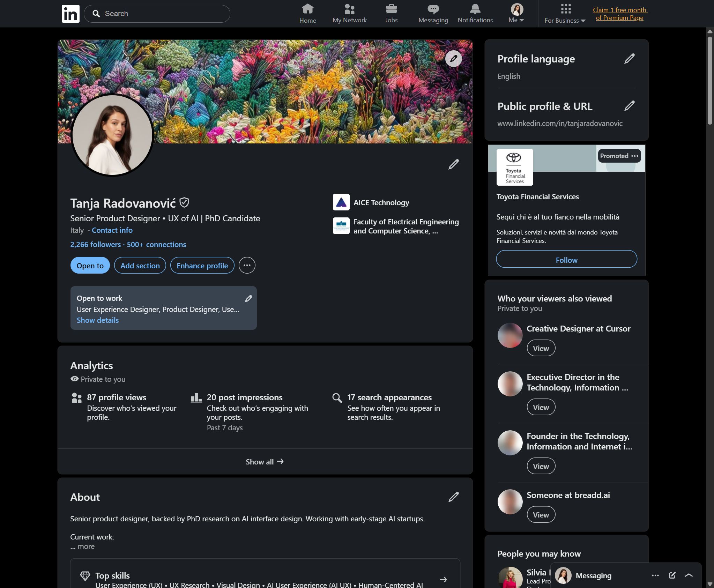Image resolution: width=714 pixels, height=588 pixels.
Task: Edit the Open to work card
Action: (248, 299)
